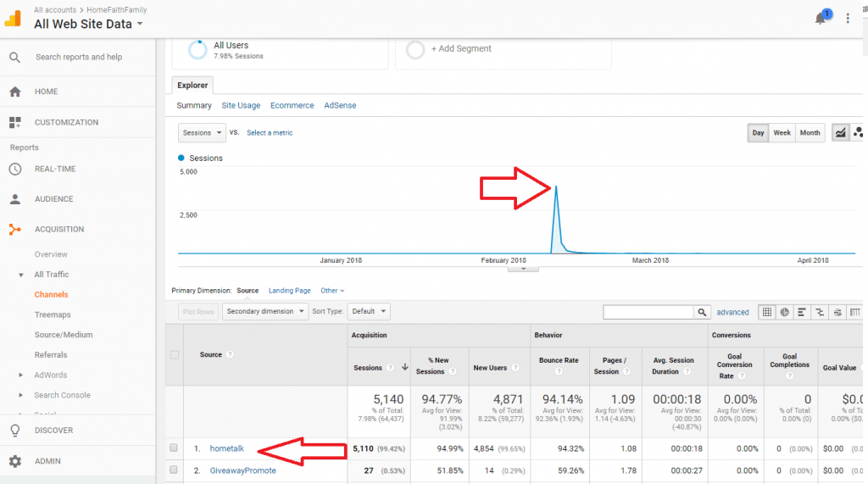868x484 pixels.
Task: Open the Secondary dimension dropdown
Action: (x=265, y=311)
